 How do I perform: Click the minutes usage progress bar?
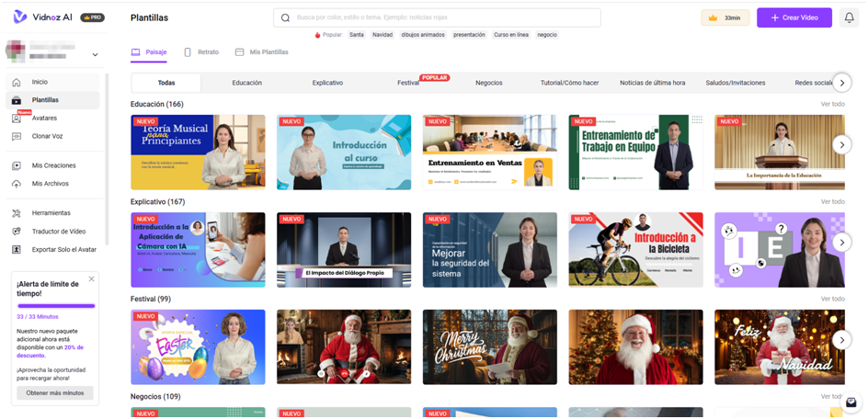click(x=55, y=306)
